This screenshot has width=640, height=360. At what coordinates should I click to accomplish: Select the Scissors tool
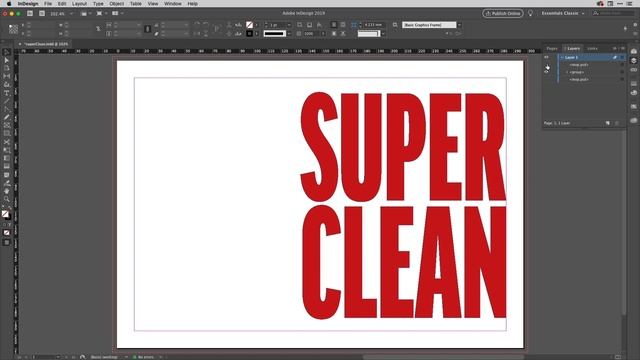[x=7, y=142]
